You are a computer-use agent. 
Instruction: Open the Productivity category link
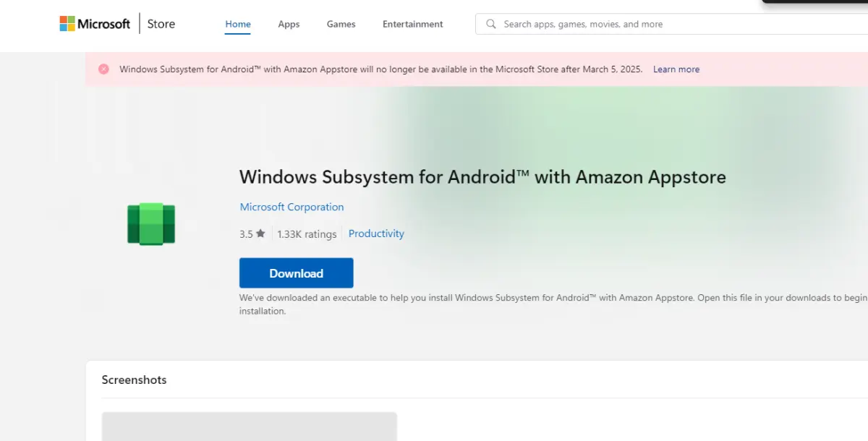[376, 234]
